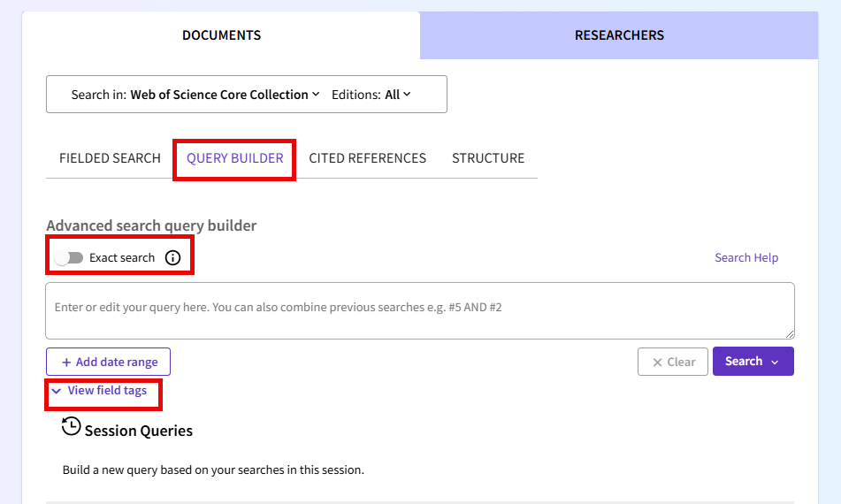Open the Search Help link
841x504 pixels.
(746, 258)
